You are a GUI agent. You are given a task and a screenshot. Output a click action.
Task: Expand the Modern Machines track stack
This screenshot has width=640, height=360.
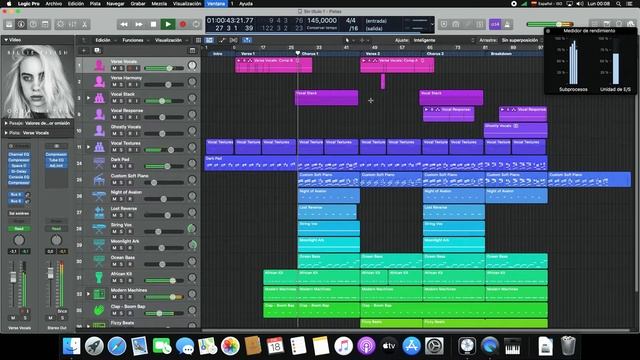pyautogui.click(x=88, y=294)
